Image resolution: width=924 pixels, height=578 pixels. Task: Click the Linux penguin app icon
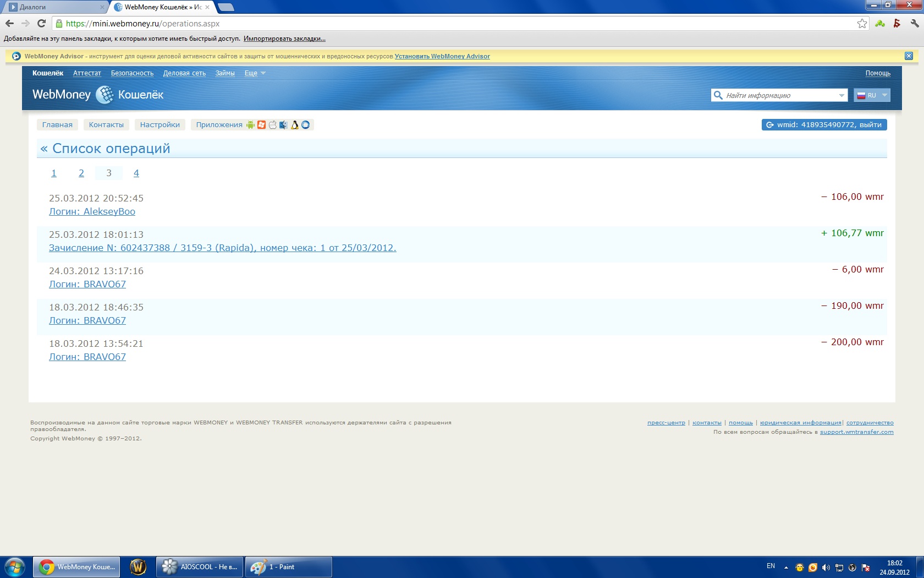point(295,125)
